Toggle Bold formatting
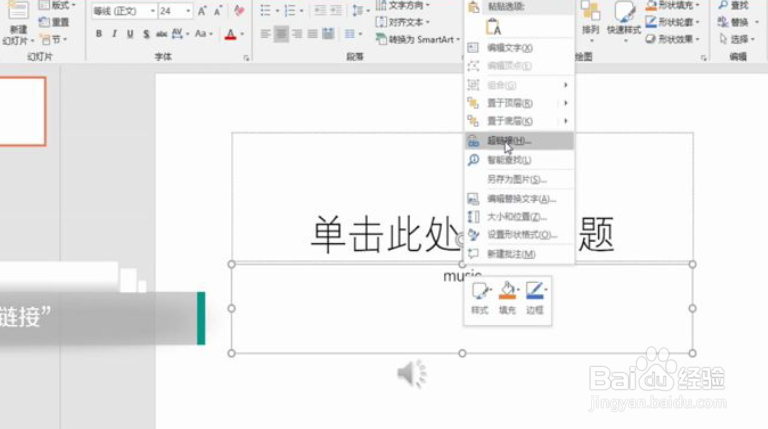The width and height of the screenshot is (768, 429). [99, 34]
